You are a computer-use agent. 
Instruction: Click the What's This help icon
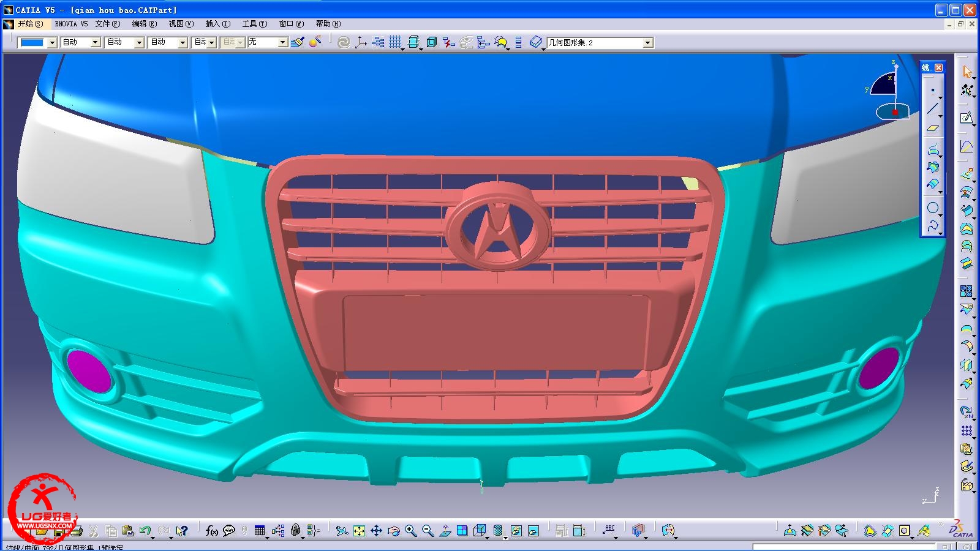(x=181, y=531)
